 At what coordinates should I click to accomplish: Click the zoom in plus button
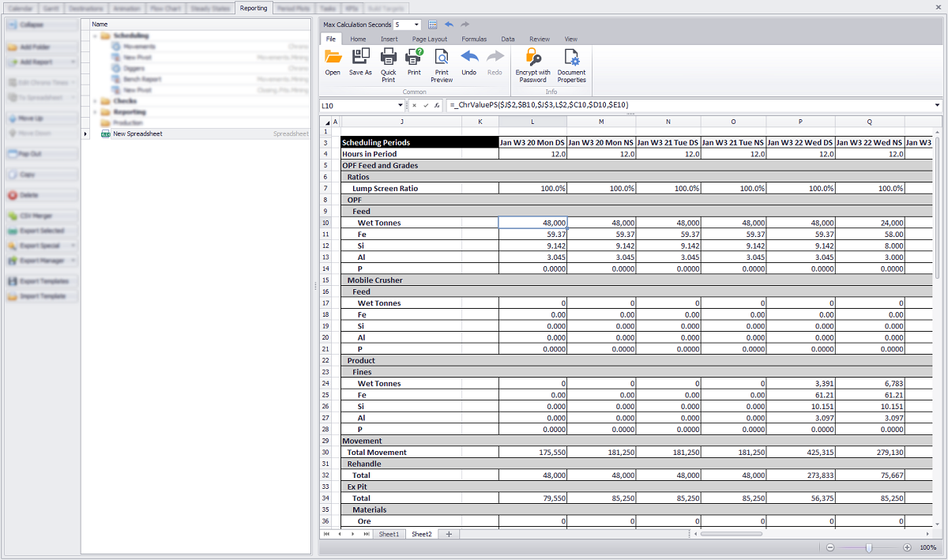click(x=907, y=547)
